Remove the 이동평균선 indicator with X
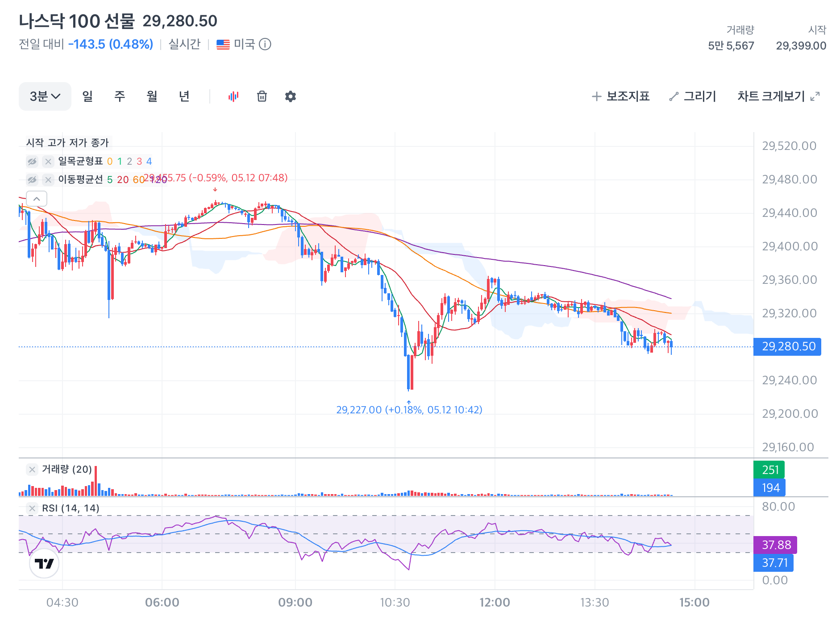This screenshot has height=624, width=840. tap(48, 179)
